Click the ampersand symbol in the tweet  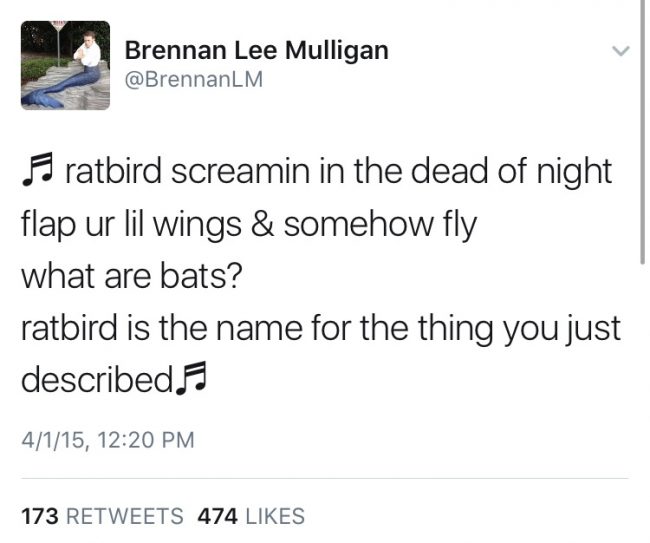pyautogui.click(x=262, y=224)
